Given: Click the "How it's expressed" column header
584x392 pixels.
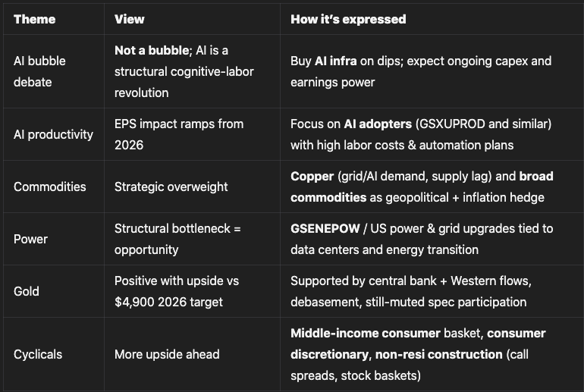Looking at the screenshot, I should (x=348, y=19).
